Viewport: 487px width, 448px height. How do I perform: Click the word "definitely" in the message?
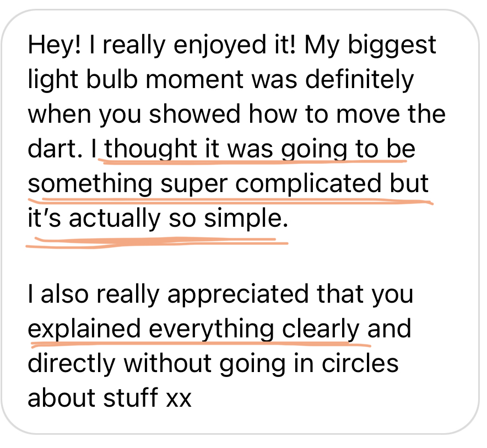pyautogui.click(x=359, y=80)
